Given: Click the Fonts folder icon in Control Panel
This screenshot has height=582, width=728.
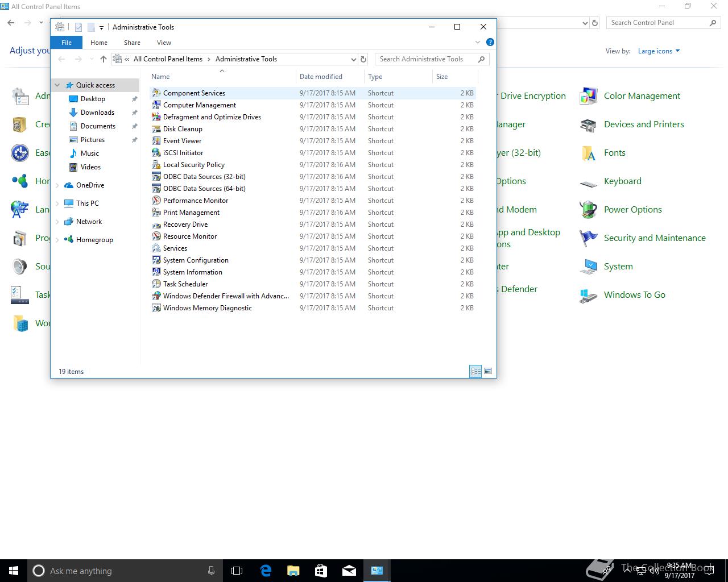Looking at the screenshot, I should point(588,153).
